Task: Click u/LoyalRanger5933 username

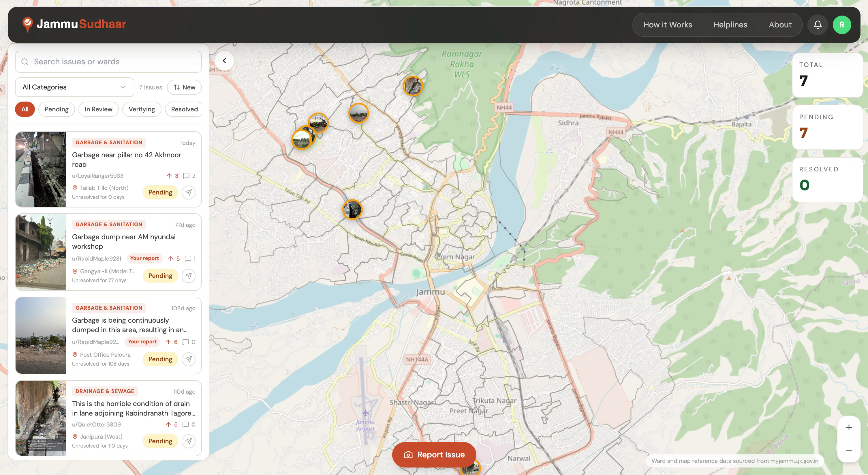Action: click(98, 176)
